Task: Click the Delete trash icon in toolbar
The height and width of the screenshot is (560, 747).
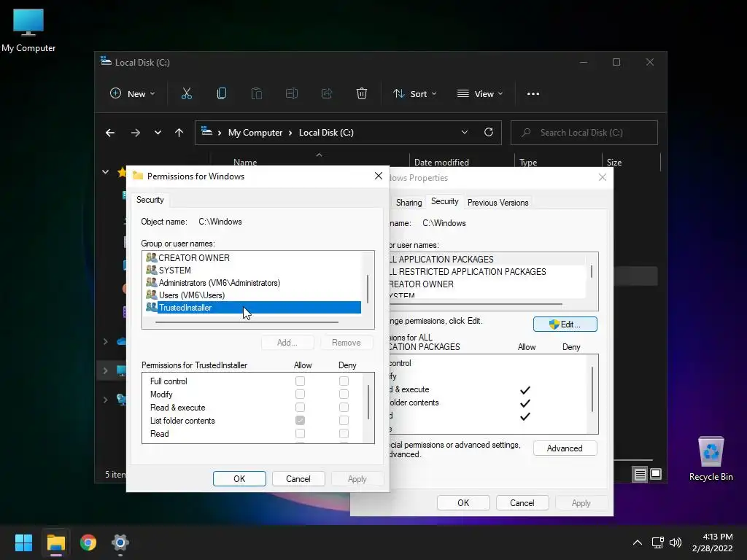Action: (x=362, y=94)
